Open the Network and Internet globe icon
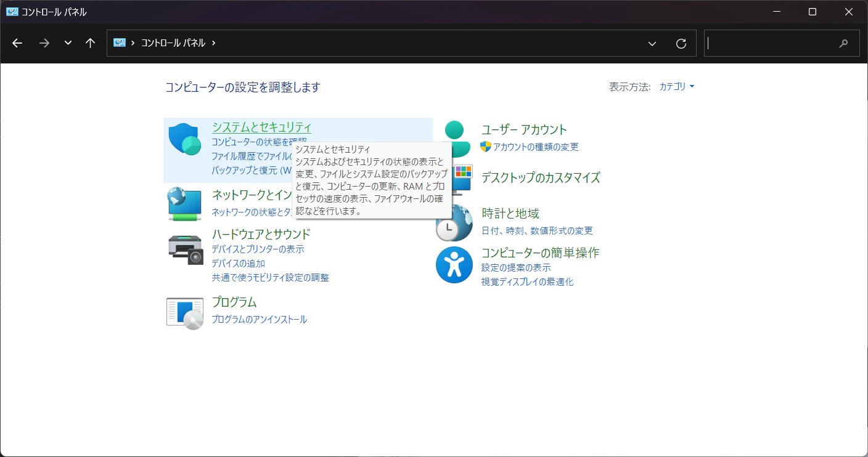The width and height of the screenshot is (868, 457). pyautogui.click(x=184, y=204)
